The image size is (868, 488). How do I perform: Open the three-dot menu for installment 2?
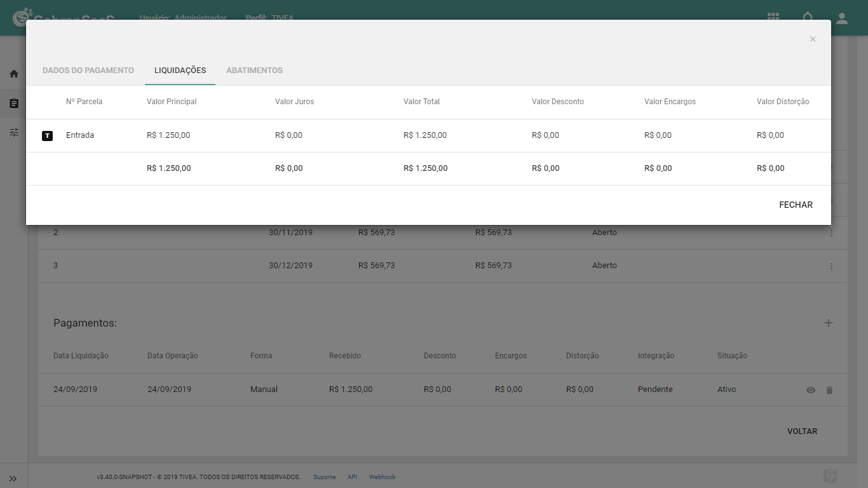click(831, 233)
